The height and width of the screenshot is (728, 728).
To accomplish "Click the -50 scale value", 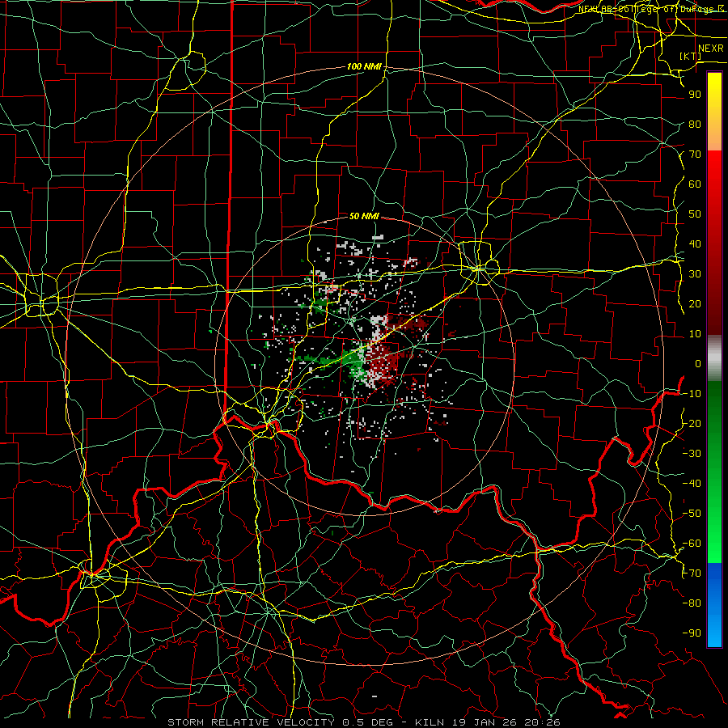I will [x=692, y=514].
